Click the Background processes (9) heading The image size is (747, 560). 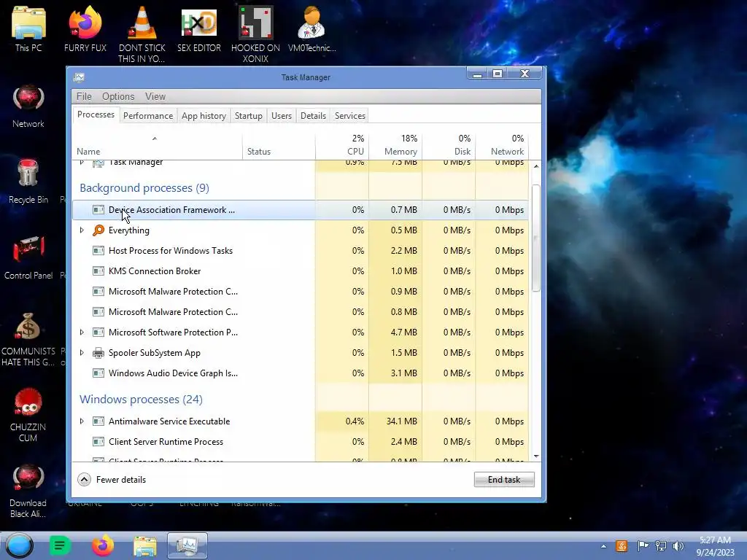coord(144,188)
